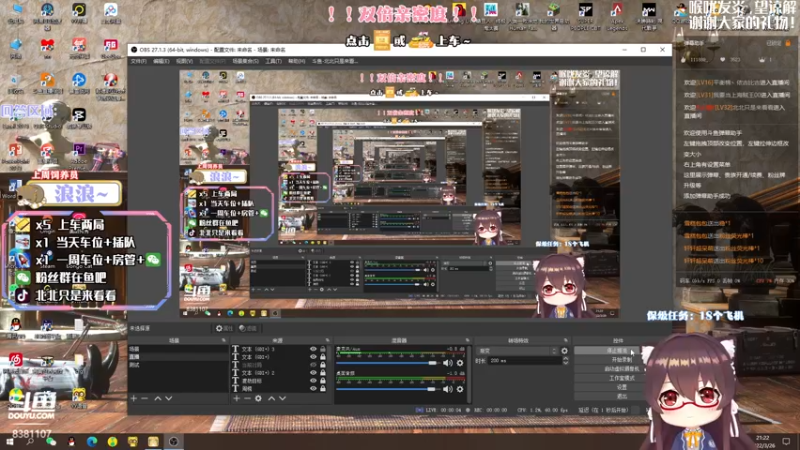Remove selected source with minus icon
The width and height of the screenshot is (800, 450).
[247, 398]
